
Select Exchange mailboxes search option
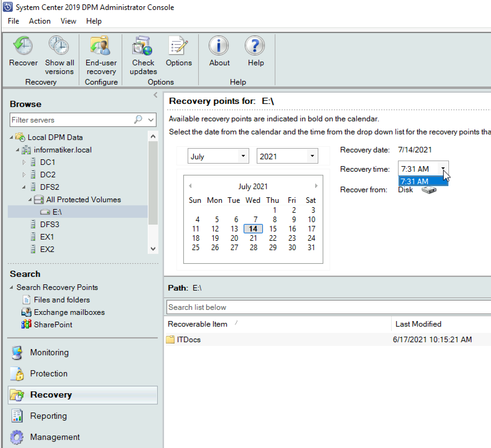point(69,312)
